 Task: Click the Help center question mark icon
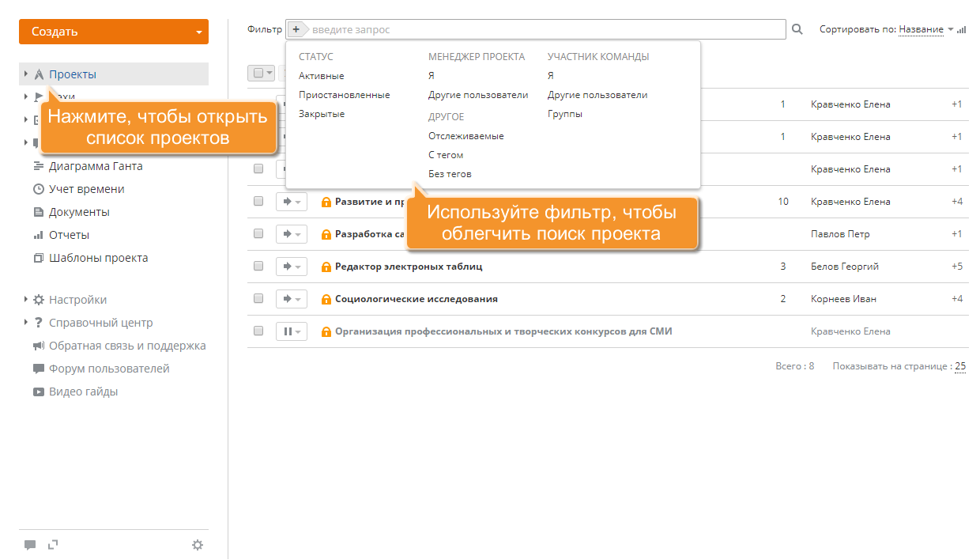pyautogui.click(x=38, y=323)
